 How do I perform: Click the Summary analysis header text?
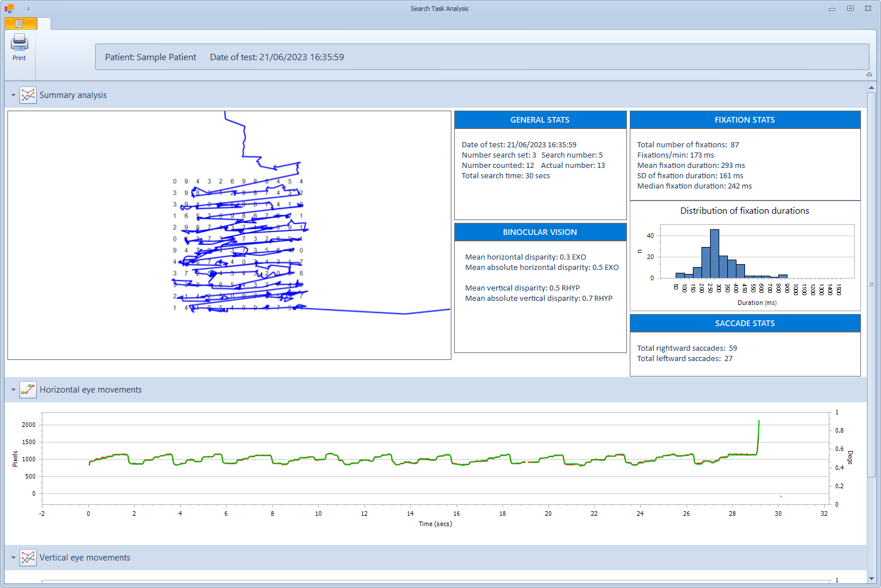click(x=73, y=95)
